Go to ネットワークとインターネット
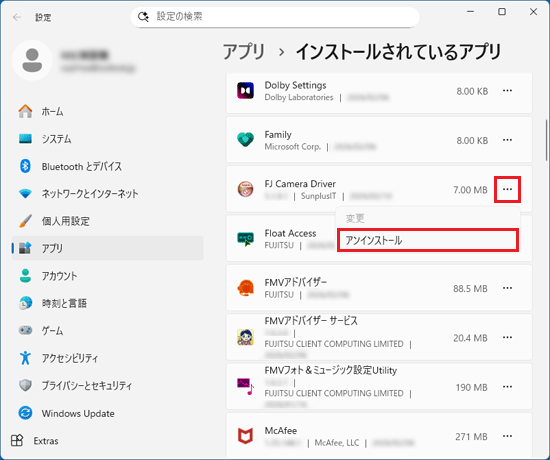The image size is (550, 460). pos(107,194)
